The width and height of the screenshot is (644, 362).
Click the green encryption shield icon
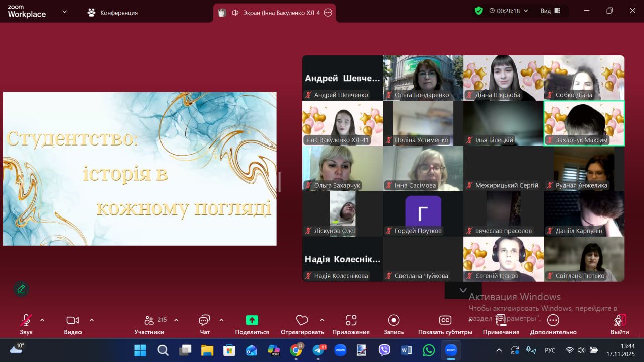(x=479, y=11)
